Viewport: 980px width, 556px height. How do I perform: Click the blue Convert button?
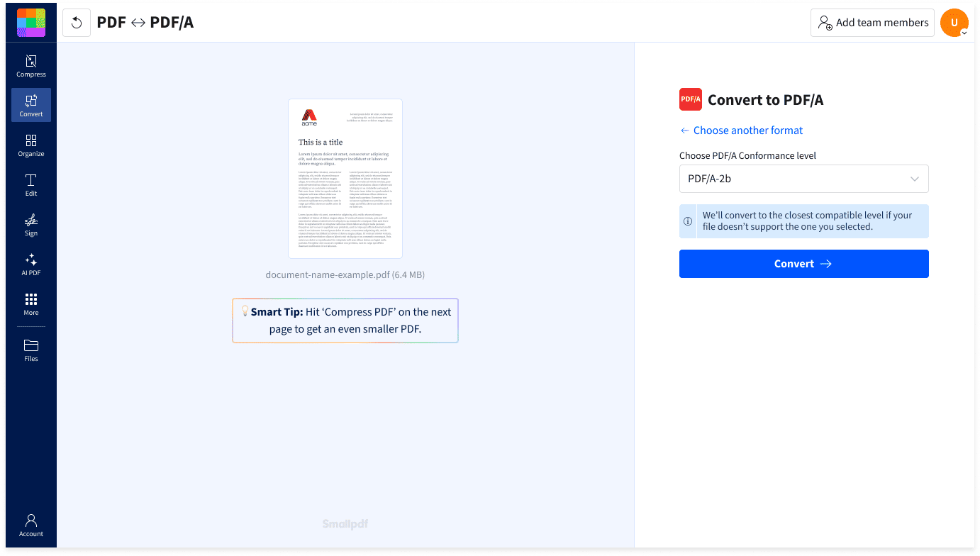coord(804,264)
